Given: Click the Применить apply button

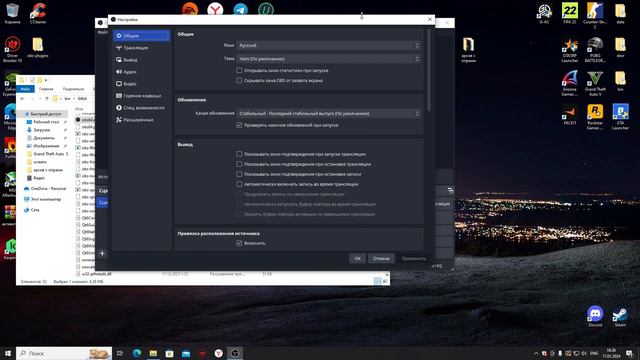Looking at the screenshot, I should 413,258.
